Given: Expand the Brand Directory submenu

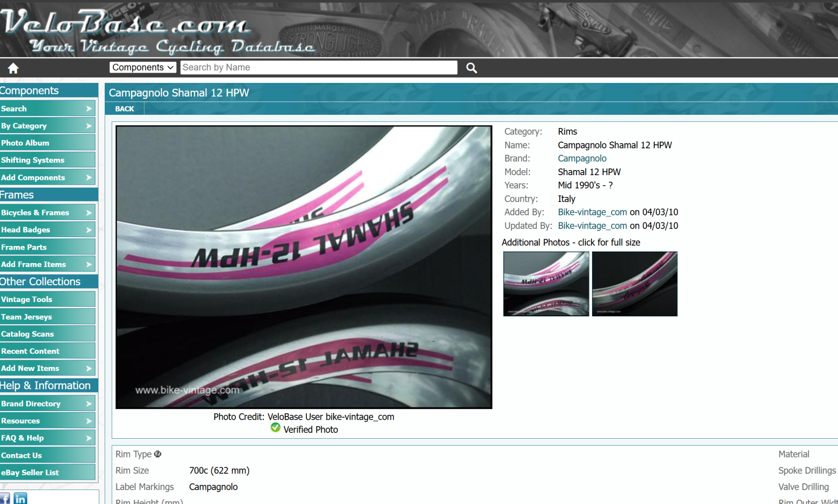Looking at the screenshot, I should pos(88,403).
